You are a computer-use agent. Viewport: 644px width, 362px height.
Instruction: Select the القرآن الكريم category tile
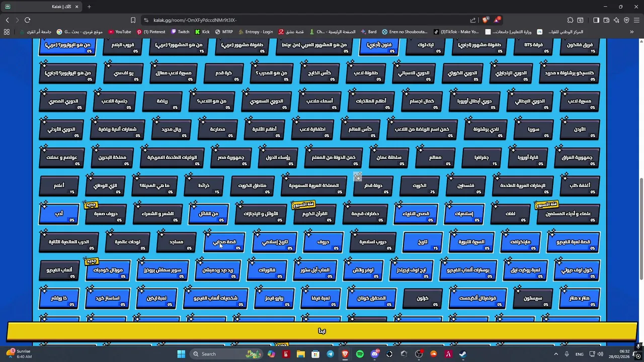pyautogui.click(x=314, y=214)
